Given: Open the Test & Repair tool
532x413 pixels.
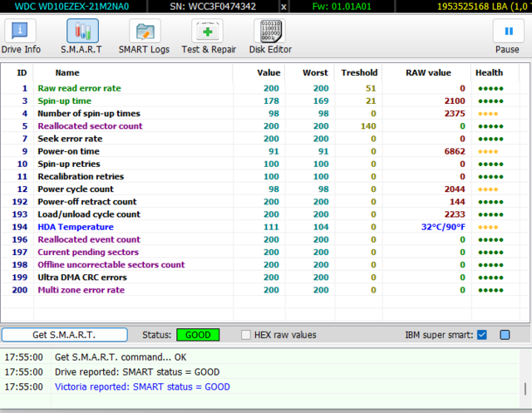Looking at the screenshot, I should click(x=207, y=31).
